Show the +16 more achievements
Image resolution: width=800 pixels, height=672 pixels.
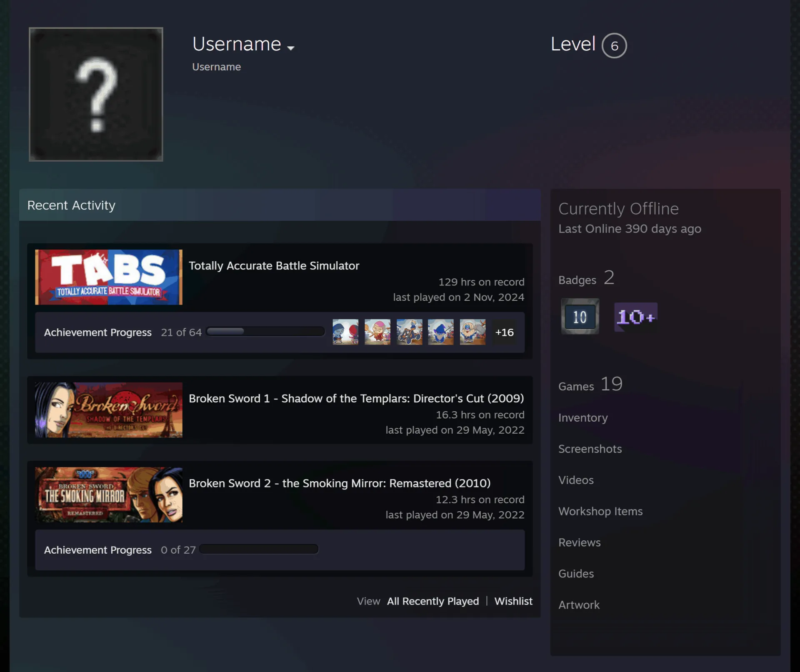point(504,332)
